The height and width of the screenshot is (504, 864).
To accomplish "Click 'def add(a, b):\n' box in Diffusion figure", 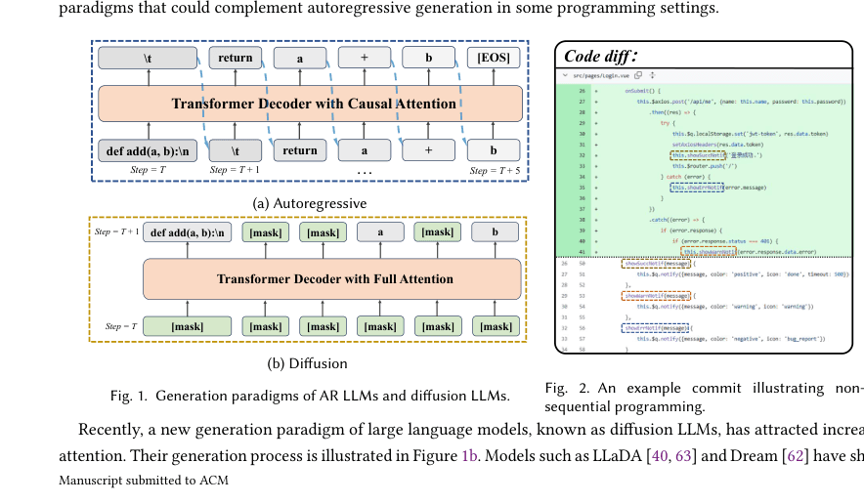I will (188, 232).
